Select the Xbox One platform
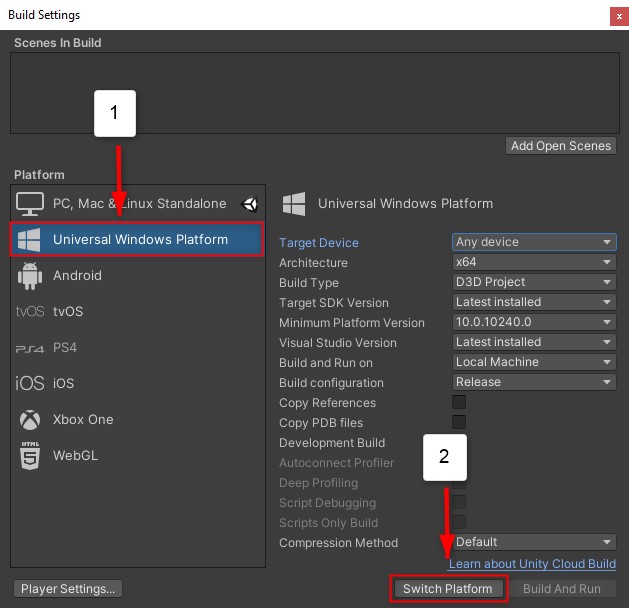This screenshot has height=608, width=629. 138,420
